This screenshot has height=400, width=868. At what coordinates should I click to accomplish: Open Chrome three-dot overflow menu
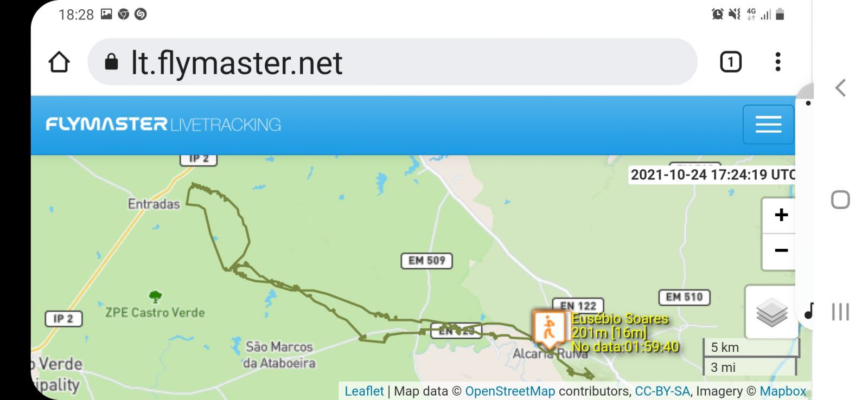778,62
